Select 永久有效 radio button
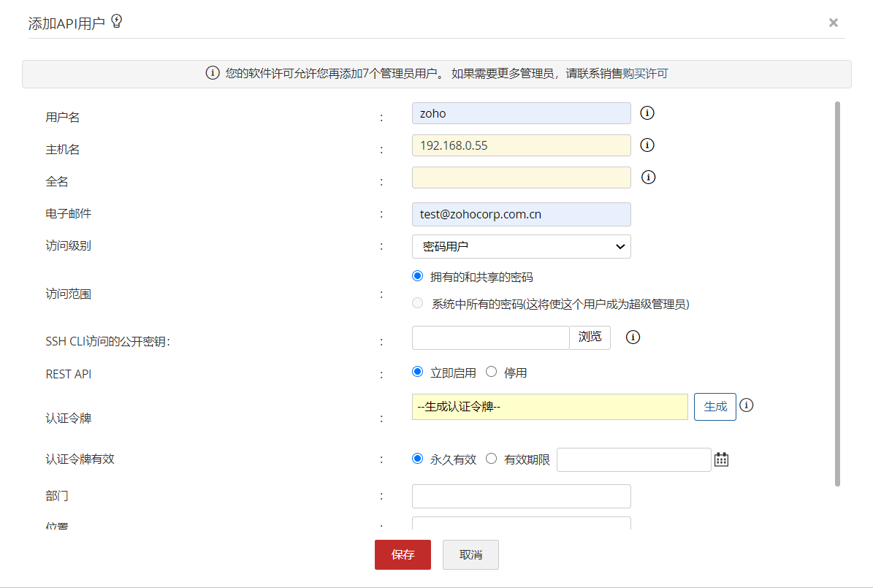Viewport: 873px width, 588px height. click(418, 459)
